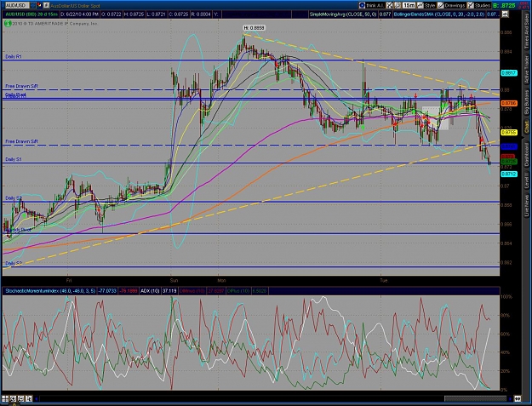This screenshot has height=406, width=532.
Task: Click the fourth bottom-left toolbar icon
Action: pos(28,398)
